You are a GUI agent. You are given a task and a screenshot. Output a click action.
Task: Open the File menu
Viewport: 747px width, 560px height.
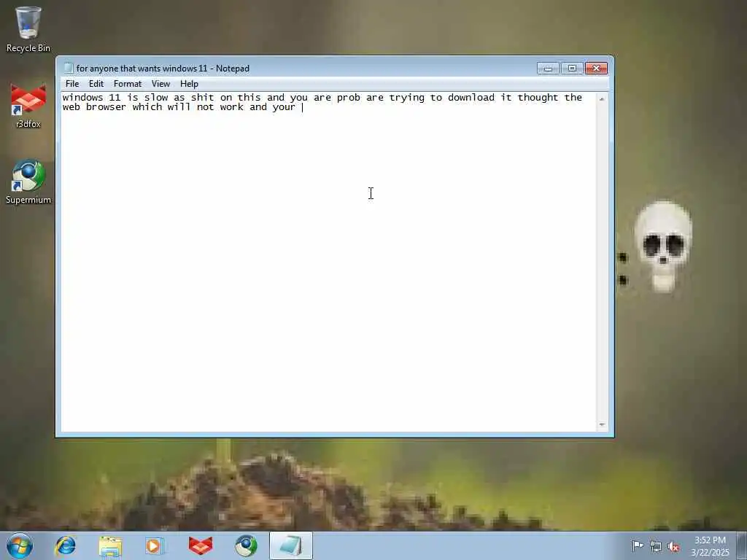(x=72, y=84)
